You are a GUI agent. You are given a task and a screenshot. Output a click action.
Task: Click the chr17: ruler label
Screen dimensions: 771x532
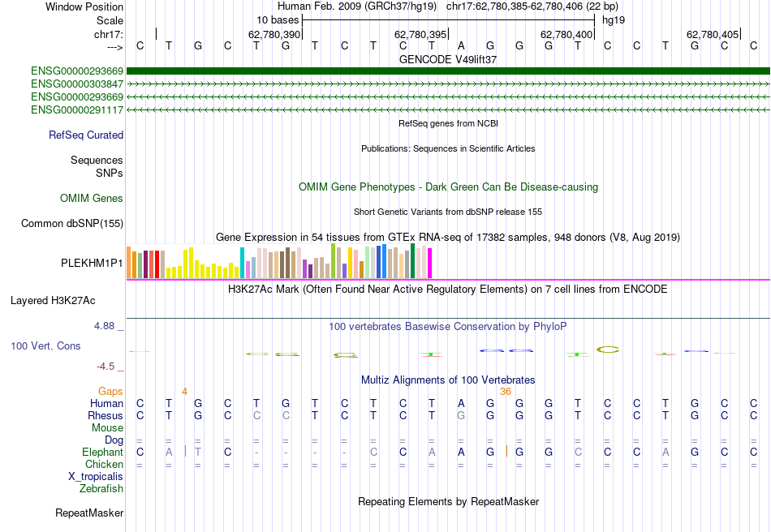click(109, 34)
